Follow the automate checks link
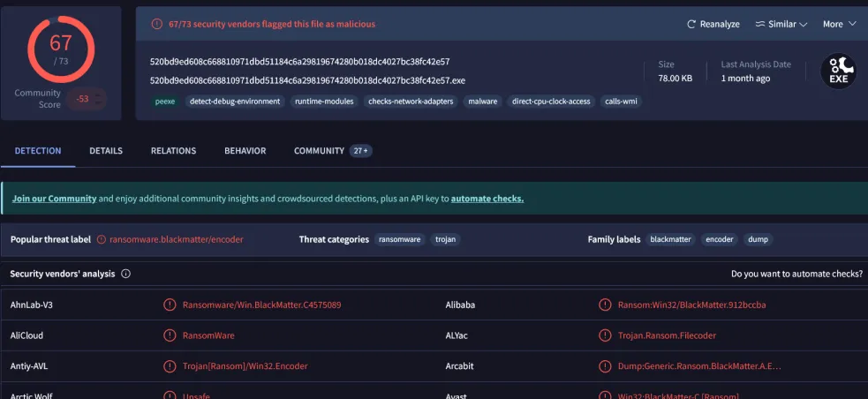Screen dimensions: 868x399 point(487,198)
